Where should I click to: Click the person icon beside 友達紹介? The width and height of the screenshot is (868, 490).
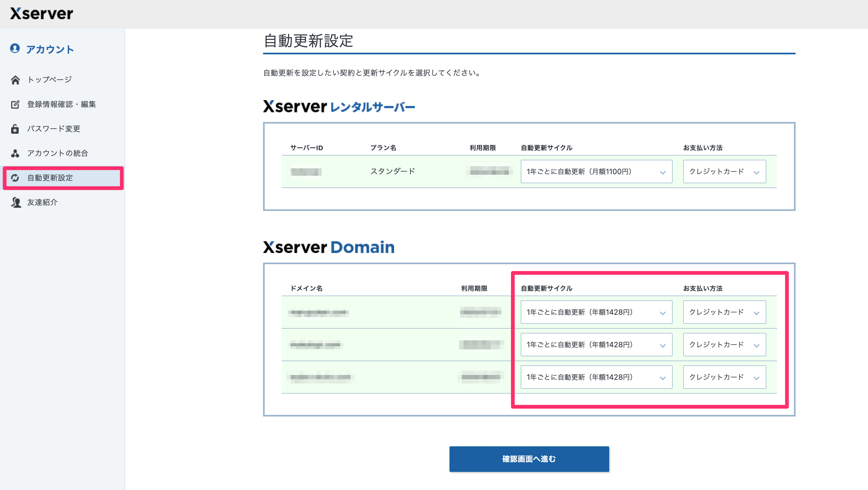pos(16,202)
